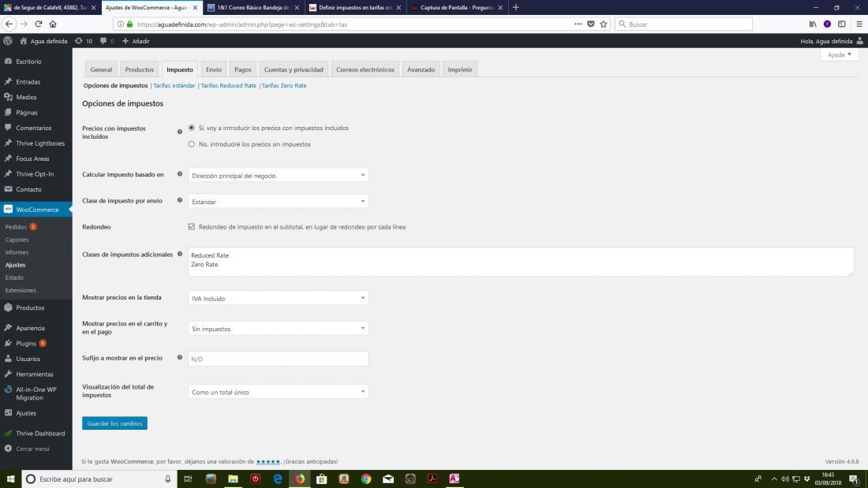The width and height of the screenshot is (868, 488).
Task: Switch to the 1&1 Correo Básico browser tab
Action: (x=253, y=8)
